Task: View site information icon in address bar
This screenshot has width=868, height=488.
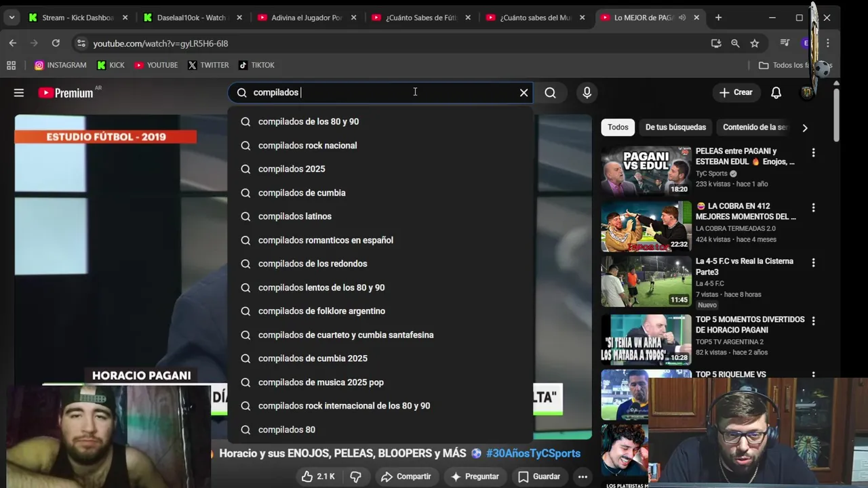Action: 81,43
